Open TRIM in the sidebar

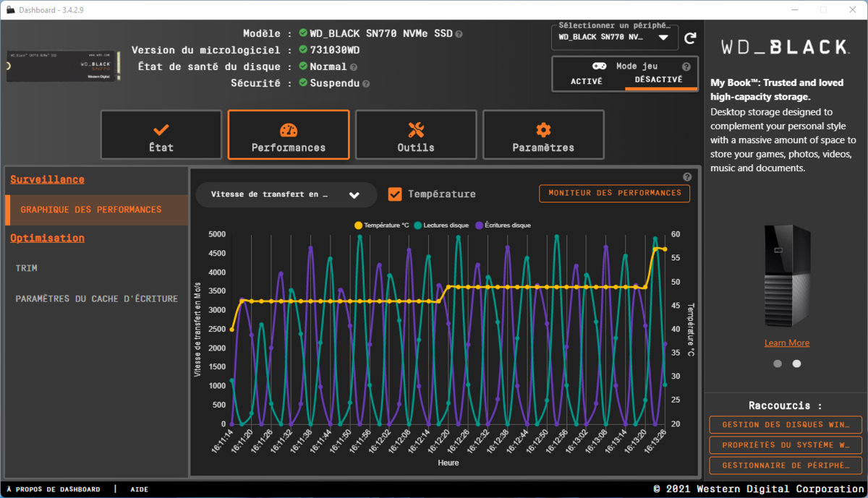pyautogui.click(x=27, y=268)
